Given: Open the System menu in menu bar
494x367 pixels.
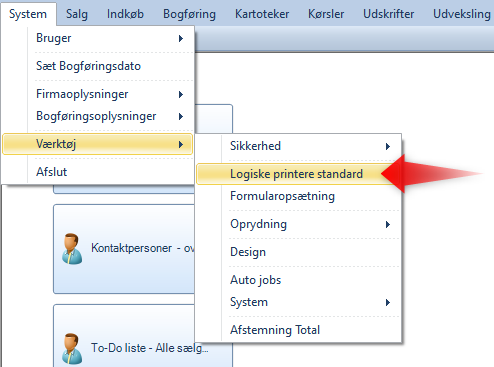Looking at the screenshot, I should tap(28, 14).
